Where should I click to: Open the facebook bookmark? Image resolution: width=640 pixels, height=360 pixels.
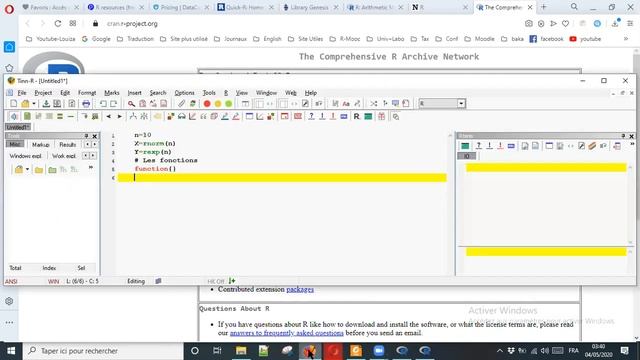546,39
